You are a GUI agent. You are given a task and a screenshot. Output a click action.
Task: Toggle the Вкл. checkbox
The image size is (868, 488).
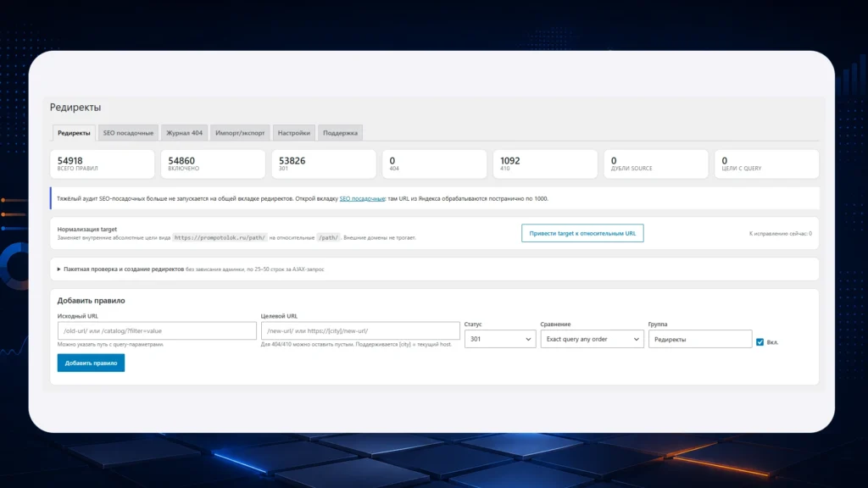pos(760,342)
